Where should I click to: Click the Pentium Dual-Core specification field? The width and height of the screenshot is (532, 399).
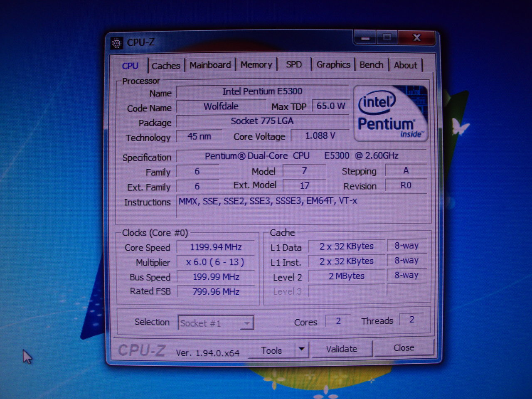click(x=301, y=156)
